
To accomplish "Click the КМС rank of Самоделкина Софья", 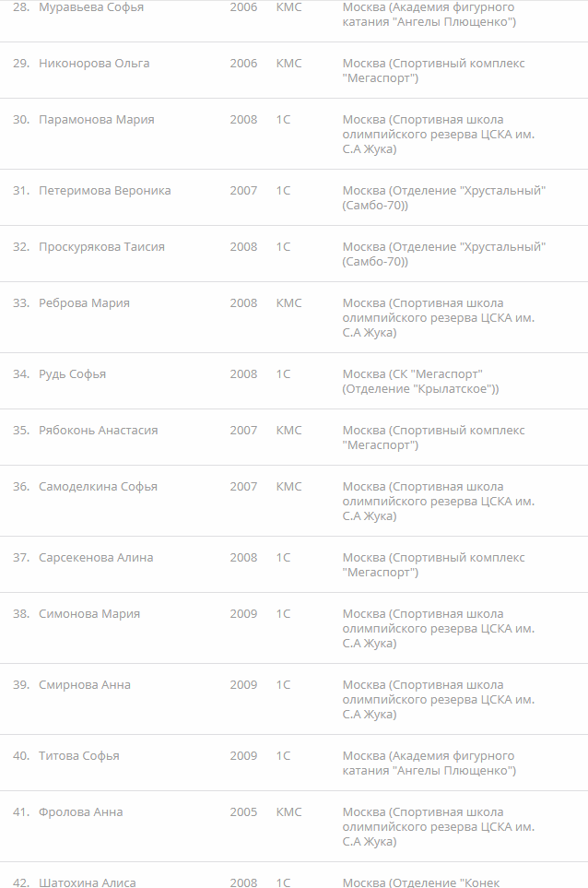I will tap(289, 487).
